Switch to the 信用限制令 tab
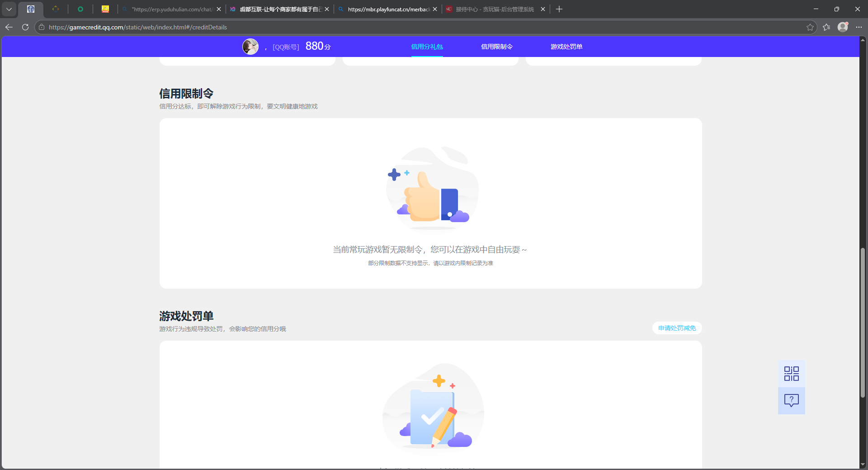 click(x=496, y=47)
